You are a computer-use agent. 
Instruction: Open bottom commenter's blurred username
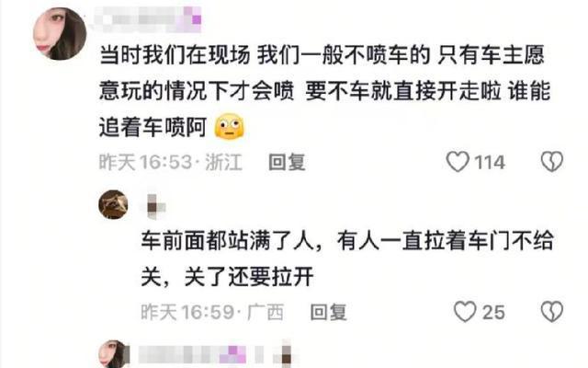[214, 355]
